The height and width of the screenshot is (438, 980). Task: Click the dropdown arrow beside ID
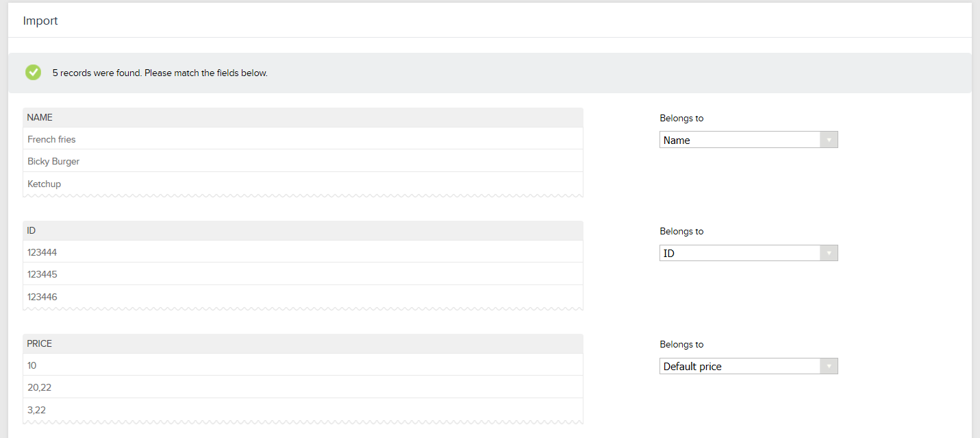[x=829, y=253]
